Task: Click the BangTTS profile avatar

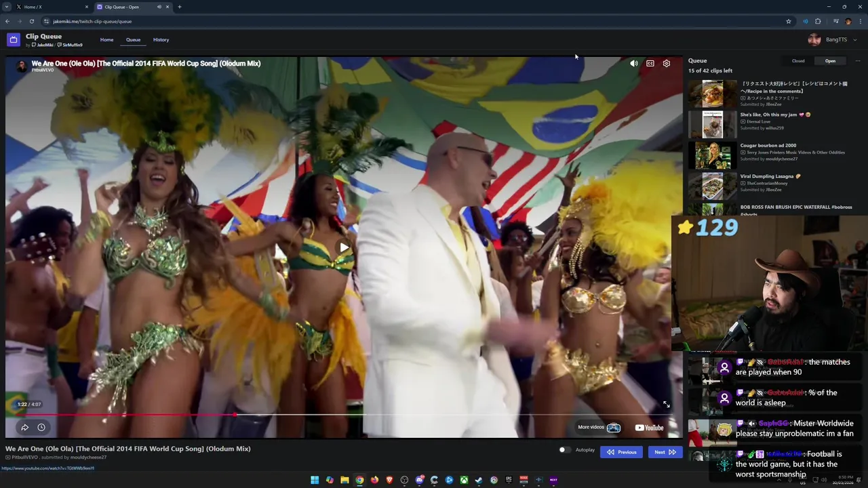Action: pyautogui.click(x=814, y=39)
